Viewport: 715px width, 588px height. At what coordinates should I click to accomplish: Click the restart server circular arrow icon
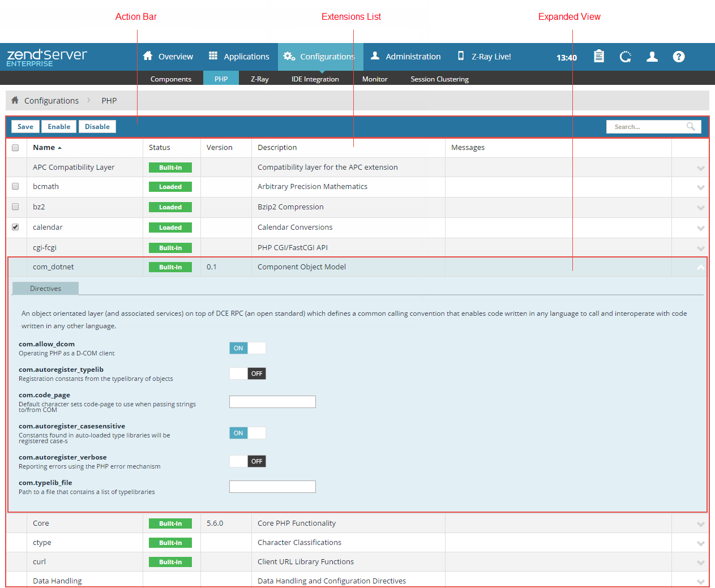625,57
